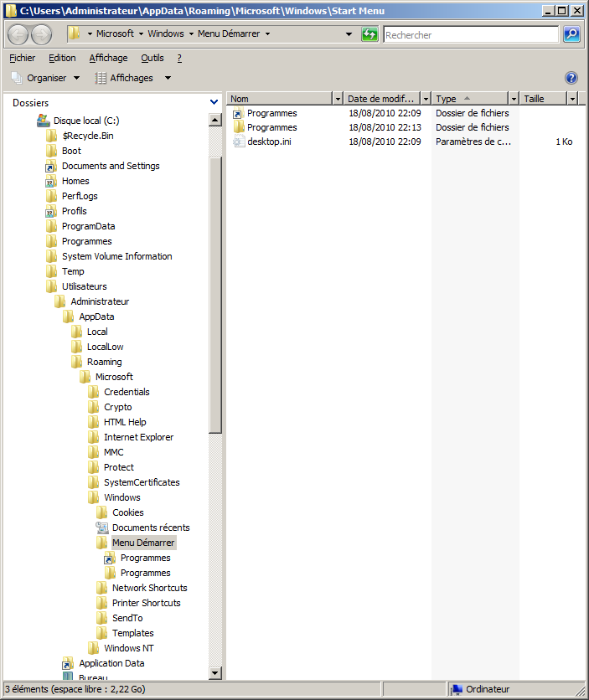Click the search magnifier icon

pos(571,34)
